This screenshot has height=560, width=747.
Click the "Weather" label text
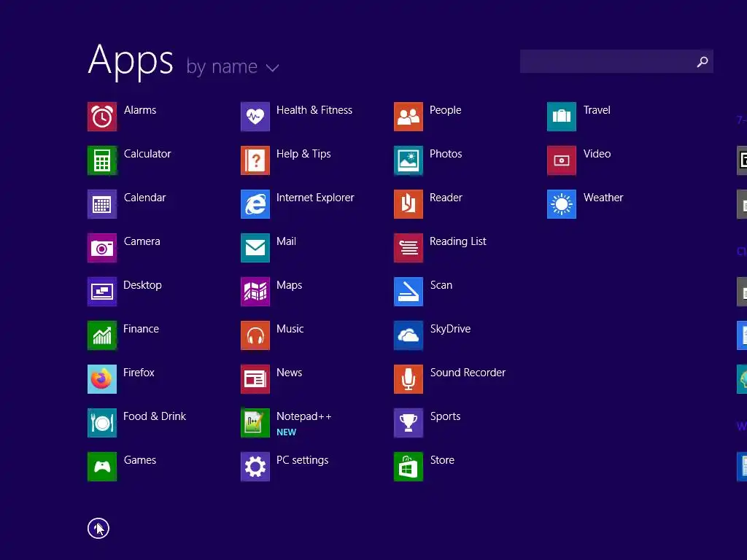click(603, 198)
